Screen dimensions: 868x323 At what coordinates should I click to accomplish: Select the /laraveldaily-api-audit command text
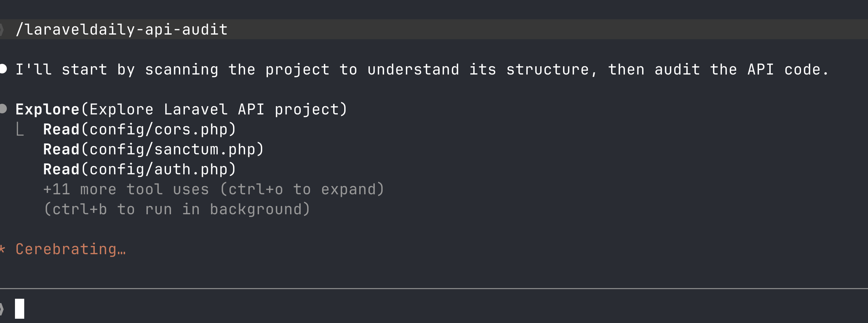[122, 29]
